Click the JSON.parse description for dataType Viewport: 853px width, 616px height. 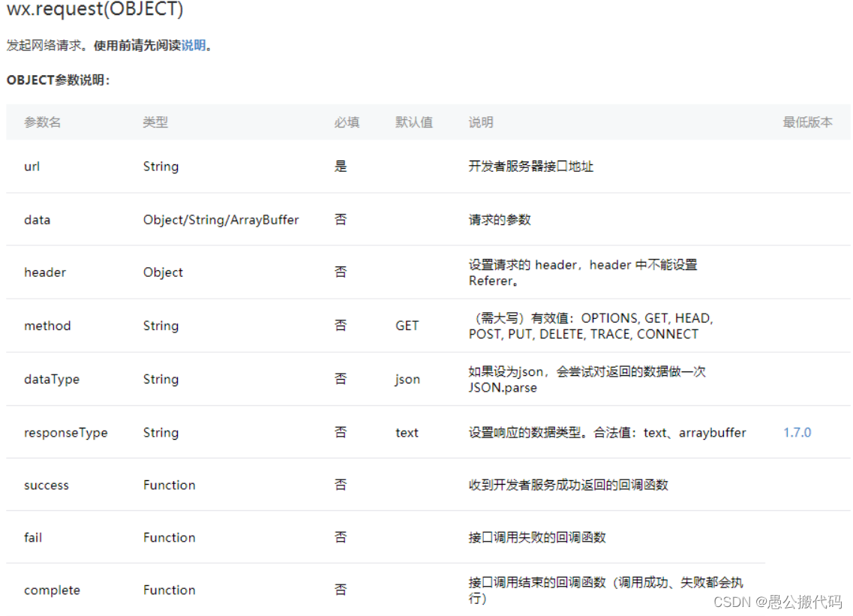coord(587,380)
